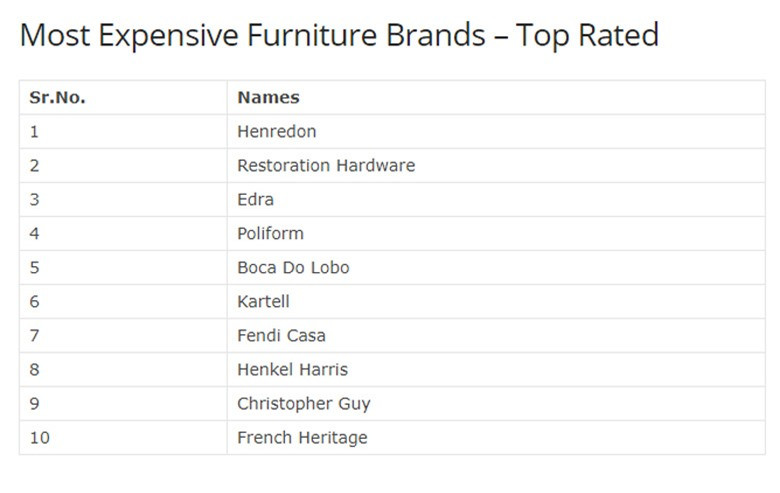Click serial number 9 cell
The image size is (780, 493).
click(x=35, y=403)
